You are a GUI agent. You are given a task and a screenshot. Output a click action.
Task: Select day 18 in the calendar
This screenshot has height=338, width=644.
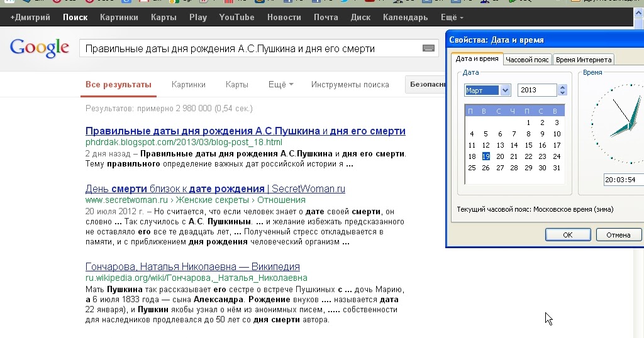pyautogui.click(x=472, y=156)
